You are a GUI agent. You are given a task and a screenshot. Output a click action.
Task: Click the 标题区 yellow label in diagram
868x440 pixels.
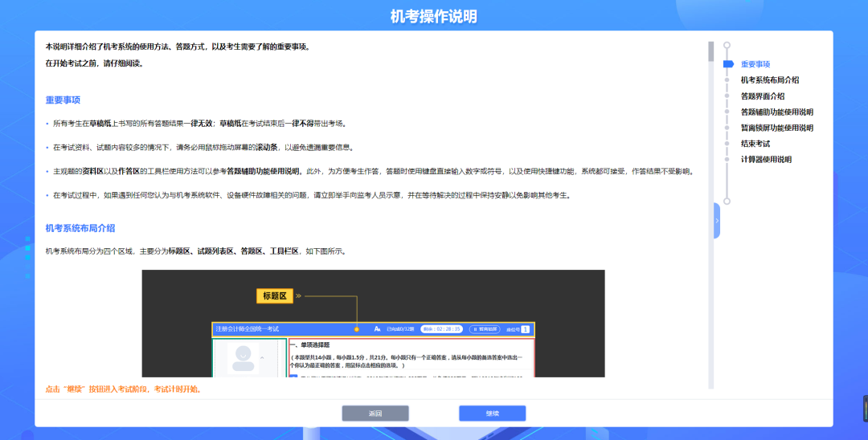275,296
